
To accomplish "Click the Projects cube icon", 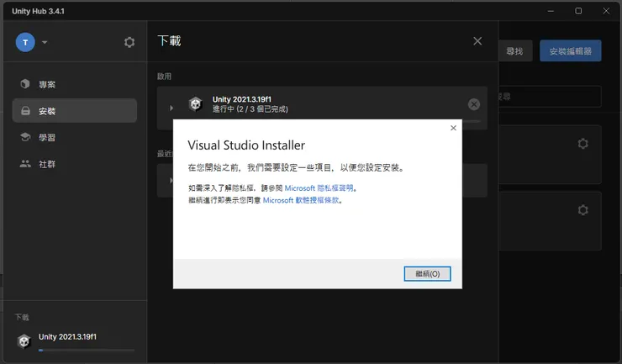I will click(25, 84).
